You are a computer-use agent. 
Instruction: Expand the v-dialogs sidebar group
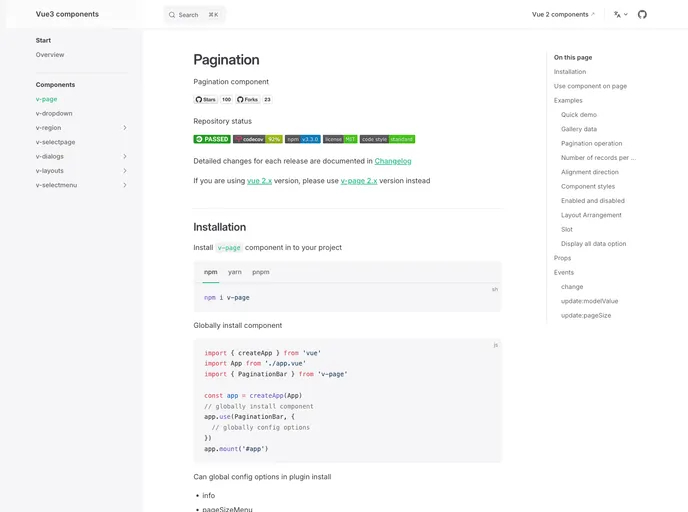click(125, 156)
